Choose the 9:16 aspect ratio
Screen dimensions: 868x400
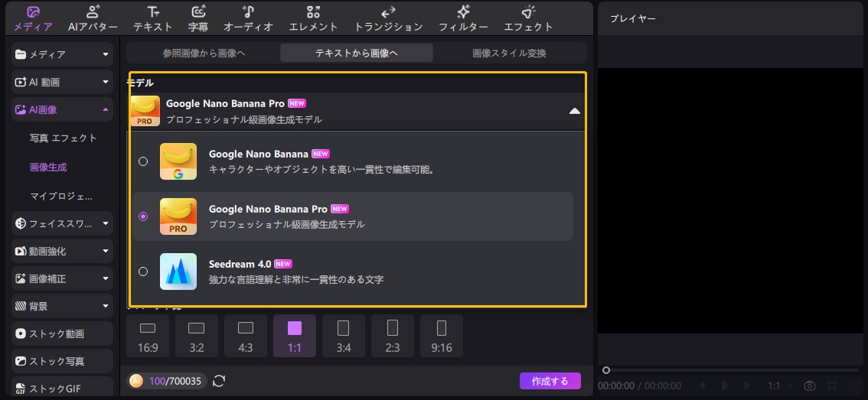441,336
